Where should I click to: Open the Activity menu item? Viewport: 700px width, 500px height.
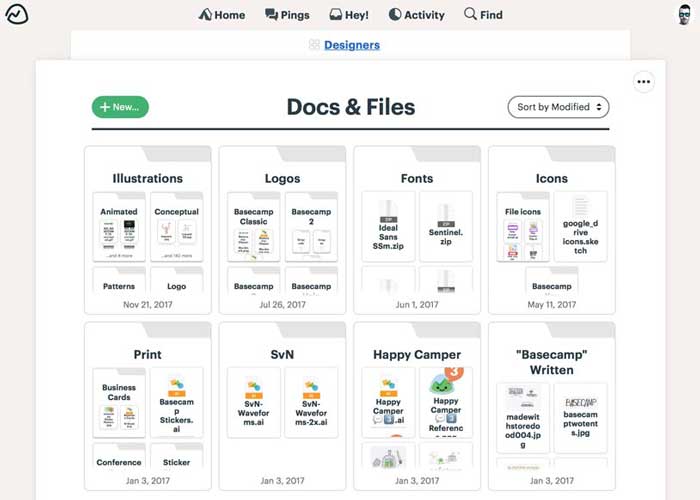[x=417, y=15]
